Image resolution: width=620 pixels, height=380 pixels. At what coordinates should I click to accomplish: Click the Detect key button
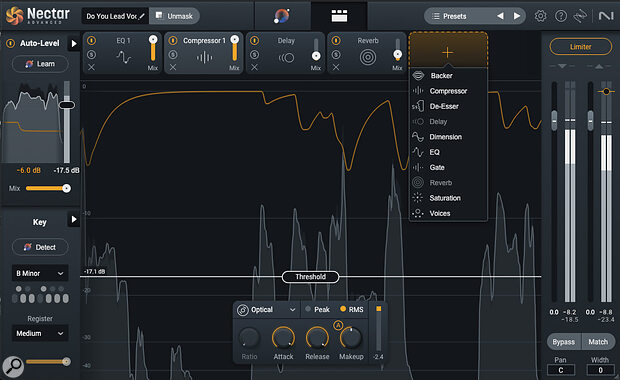(40, 247)
